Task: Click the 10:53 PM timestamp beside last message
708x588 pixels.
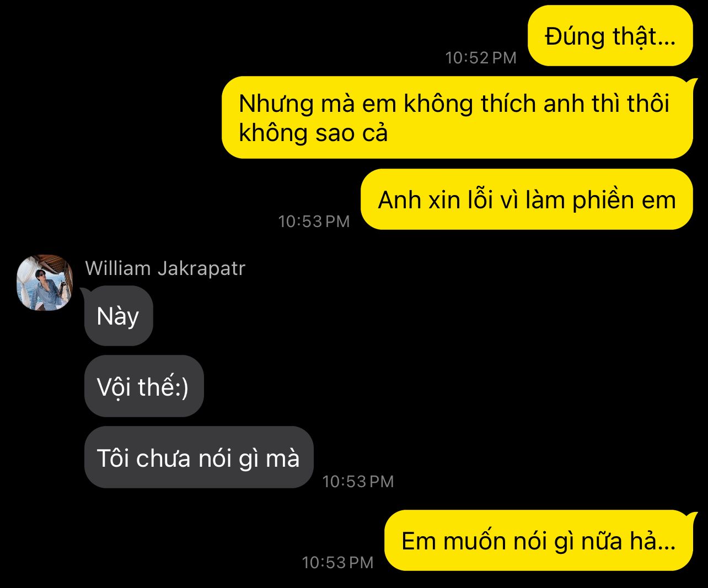Action: [338, 562]
